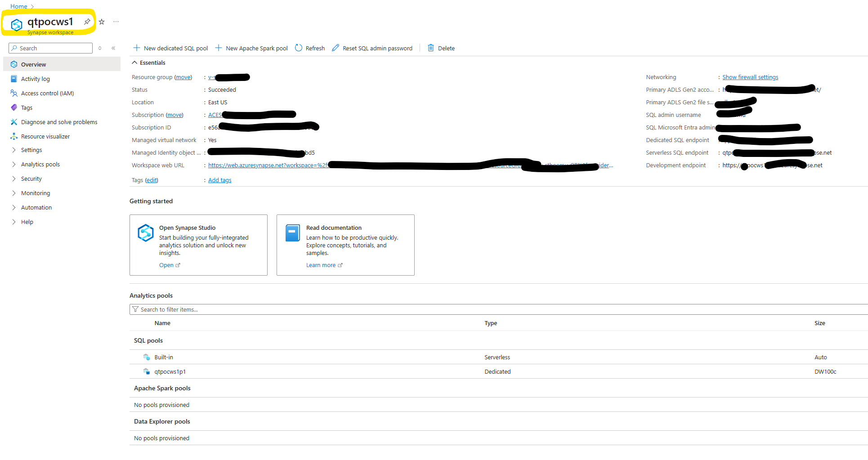
Task: Select the Activity log icon in sidebar
Action: [x=14, y=79]
